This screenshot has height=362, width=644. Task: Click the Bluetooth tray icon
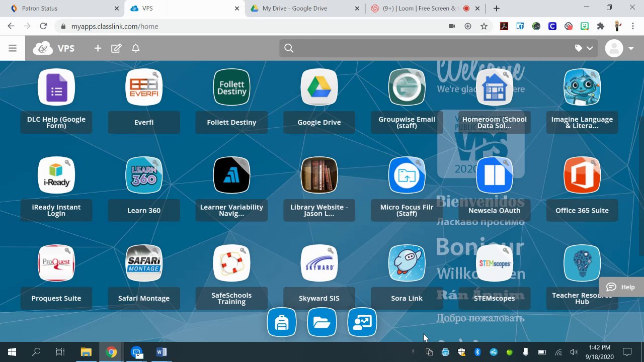[477, 352]
